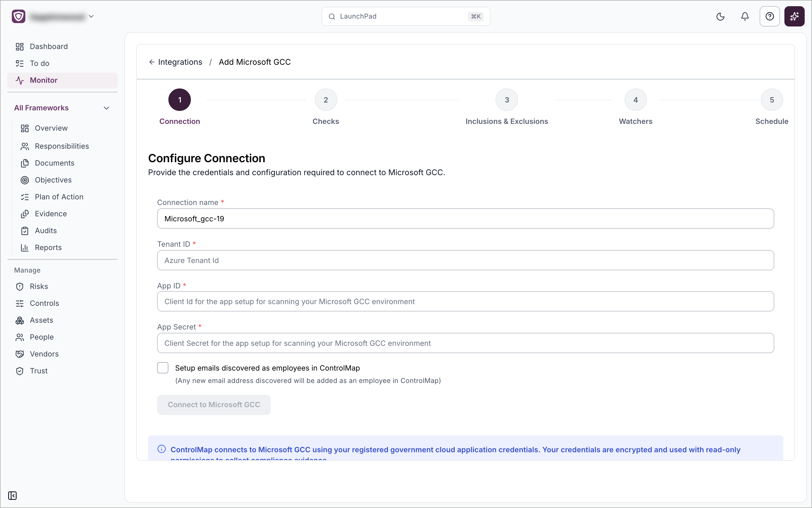The image size is (812, 508).
Task: Open Trust under Manage
Action: (63, 371)
